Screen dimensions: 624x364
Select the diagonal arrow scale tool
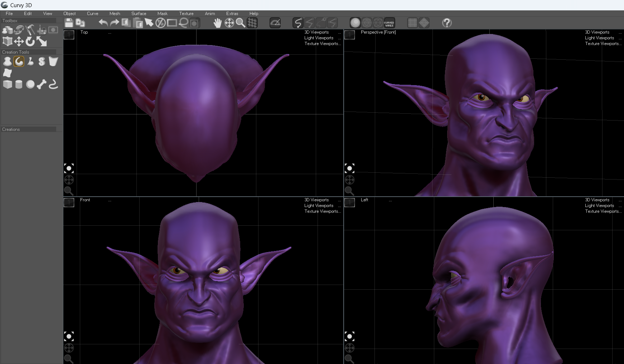coord(42,41)
